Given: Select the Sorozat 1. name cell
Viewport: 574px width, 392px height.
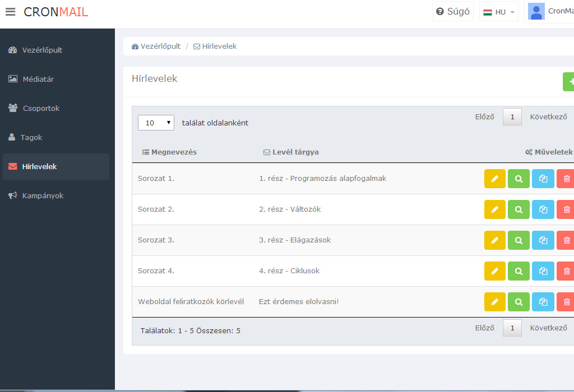Looking at the screenshot, I should tap(156, 179).
